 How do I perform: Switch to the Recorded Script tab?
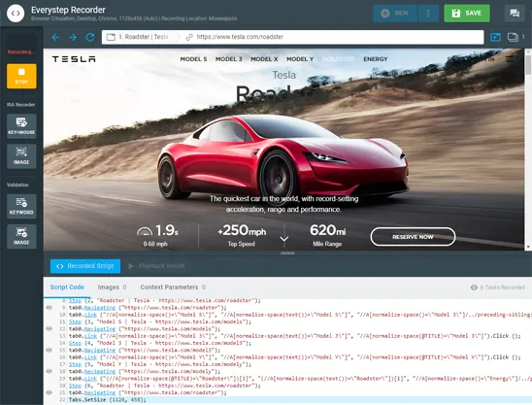pos(85,266)
